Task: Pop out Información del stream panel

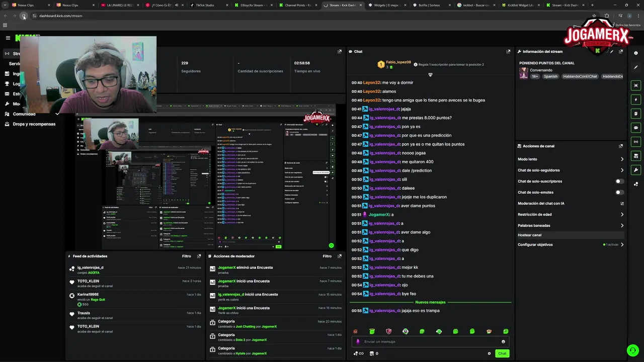Action: point(621,51)
